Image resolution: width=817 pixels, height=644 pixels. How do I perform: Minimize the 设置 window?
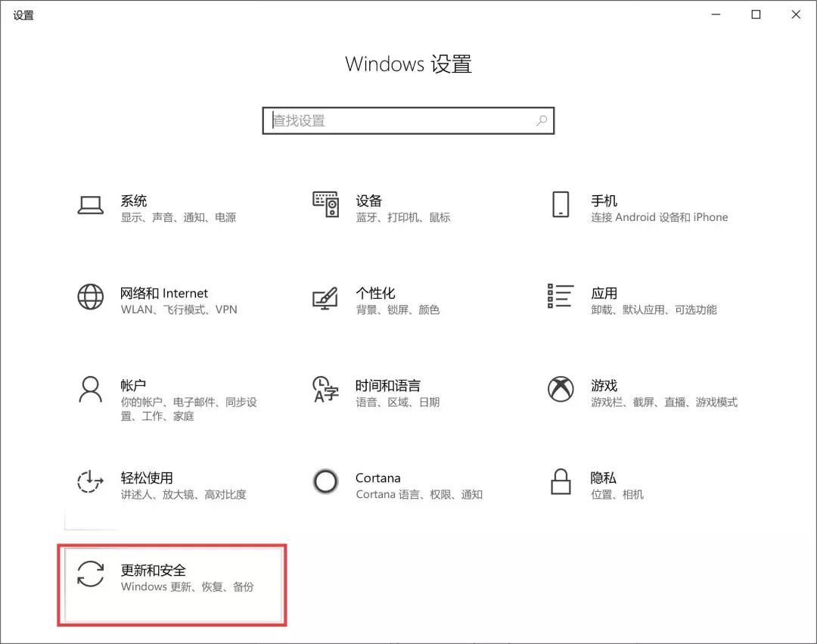click(716, 14)
